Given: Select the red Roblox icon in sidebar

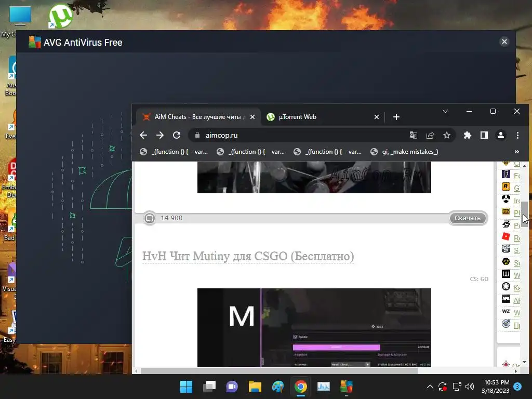Looking at the screenshot, I should (506, 236).
